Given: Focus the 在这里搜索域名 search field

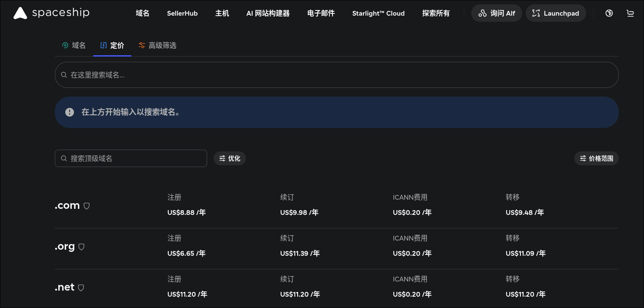Looking at the screenshot, I should tap(336, 75).
